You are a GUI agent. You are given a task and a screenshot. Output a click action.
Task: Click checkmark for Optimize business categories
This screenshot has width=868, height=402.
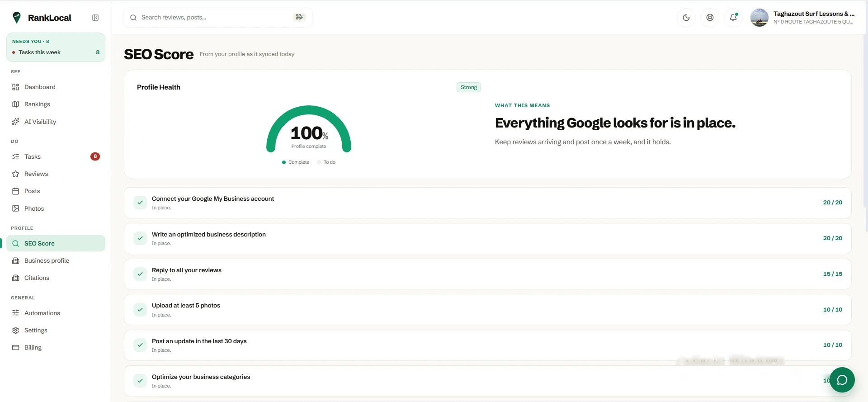coord(140,381)
